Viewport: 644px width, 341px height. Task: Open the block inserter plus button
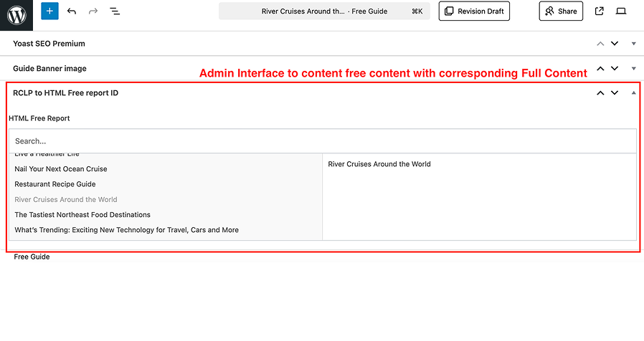[49, 11]
